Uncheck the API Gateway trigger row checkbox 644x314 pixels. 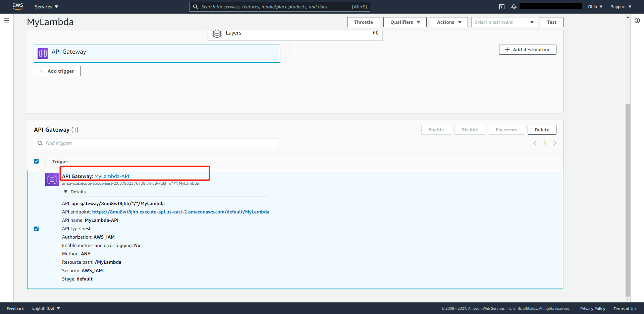36,229
